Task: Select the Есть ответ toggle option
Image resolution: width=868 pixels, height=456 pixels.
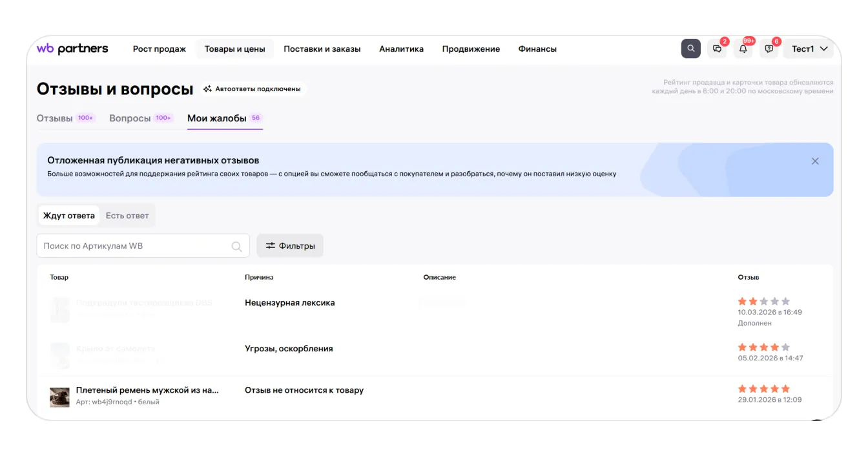Action: [127, 216]
